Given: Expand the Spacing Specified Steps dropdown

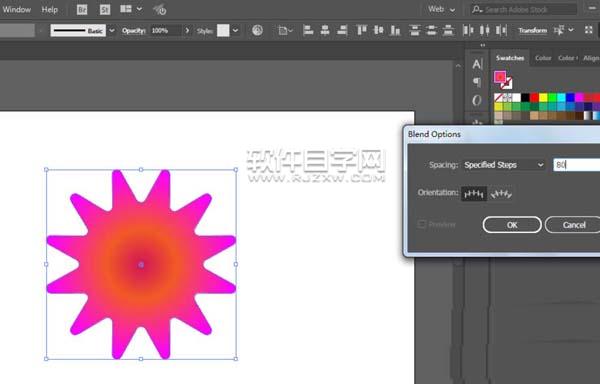Looking at the screenshot, I should [x=504, y=165].
